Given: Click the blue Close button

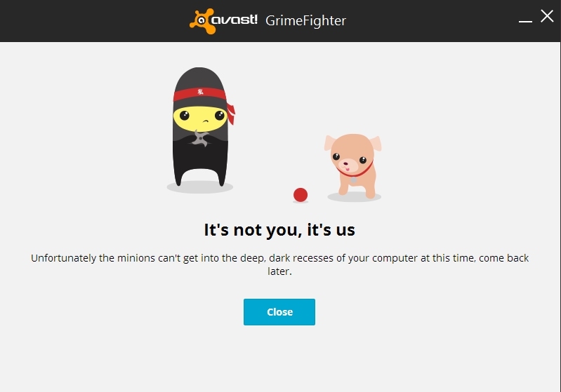Looking at the screenshot, I should click(279, 312).
